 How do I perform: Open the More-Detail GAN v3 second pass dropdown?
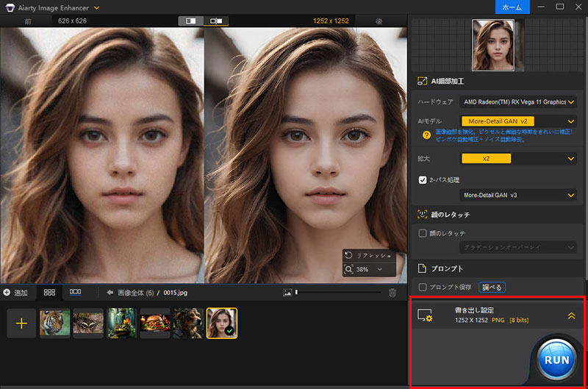point(518,195)
